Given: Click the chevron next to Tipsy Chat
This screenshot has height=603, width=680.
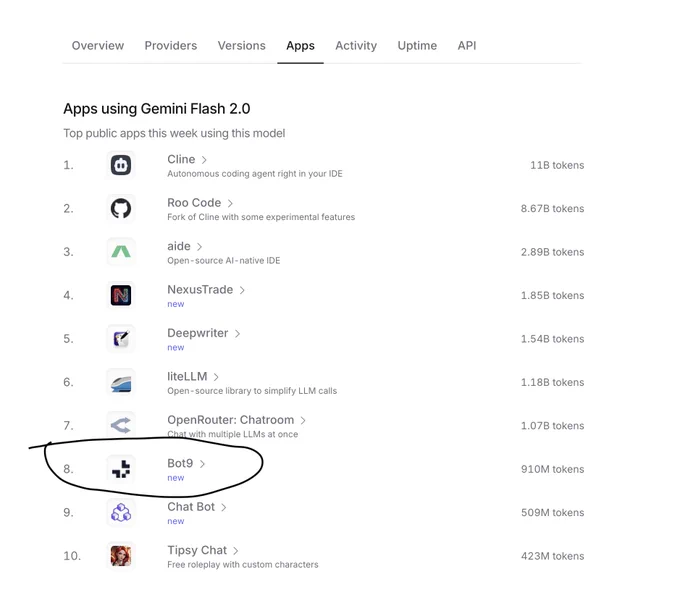Looking at the screenshot, I should (x=235, y=551).
